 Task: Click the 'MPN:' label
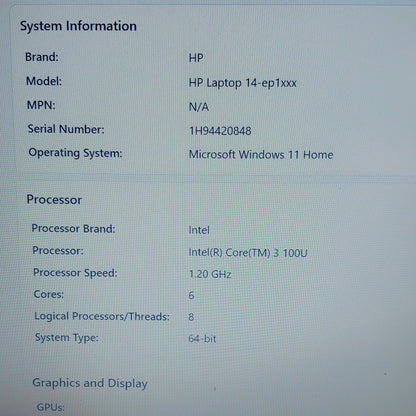(41, 105)
